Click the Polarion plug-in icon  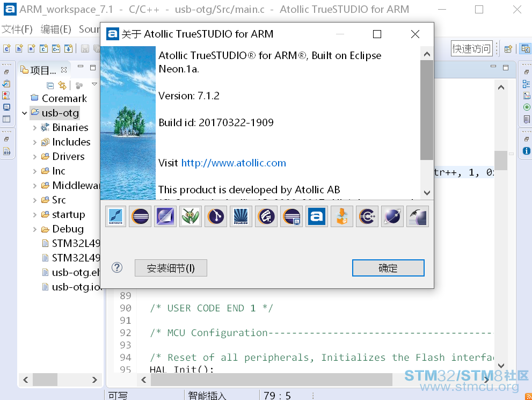coord(241,216)
